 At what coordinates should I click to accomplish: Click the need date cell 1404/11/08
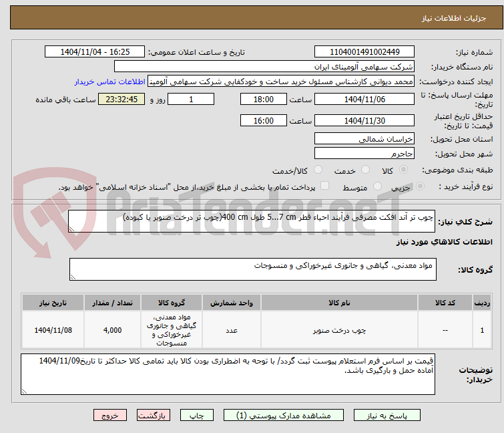click(53, 330)
